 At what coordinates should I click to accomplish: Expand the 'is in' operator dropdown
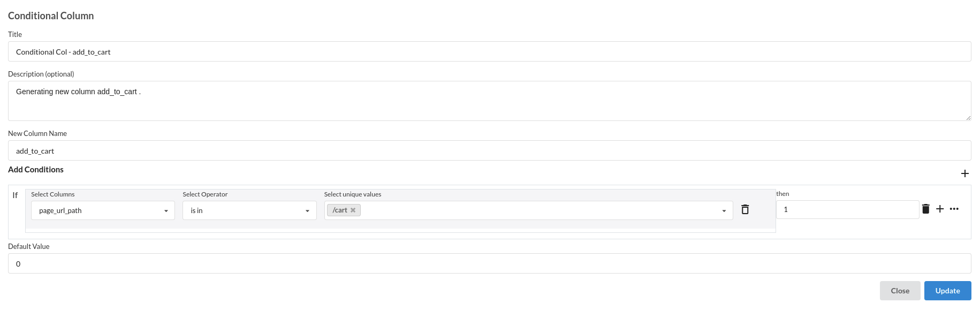click(x=249, y=210)
